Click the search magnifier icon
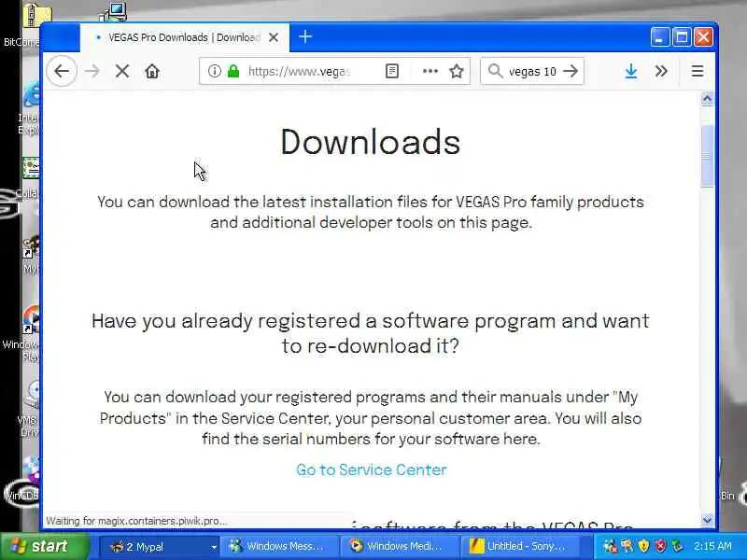Image resolution: width=747 pixels, height=560 pixels. (496, 72)
